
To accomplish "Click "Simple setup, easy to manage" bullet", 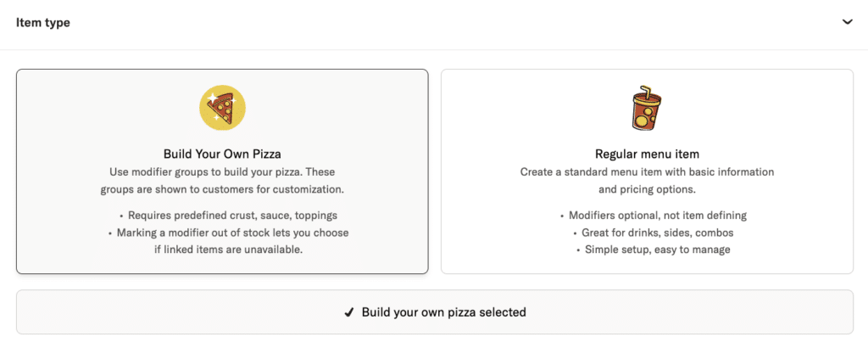I will point(653,250).
